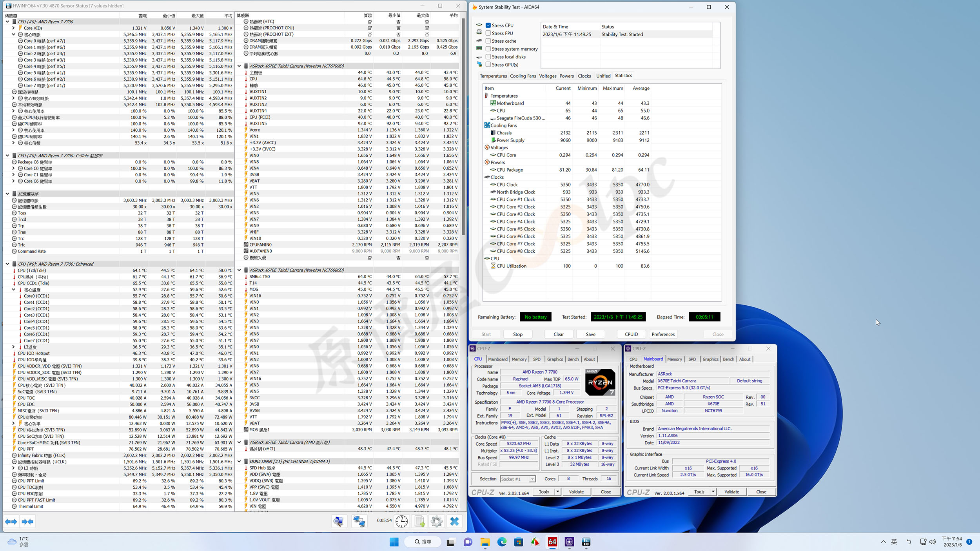Click HWiNFO log file plus icon
This screenshot has width=980, height=551.
[x=419, y=521]
